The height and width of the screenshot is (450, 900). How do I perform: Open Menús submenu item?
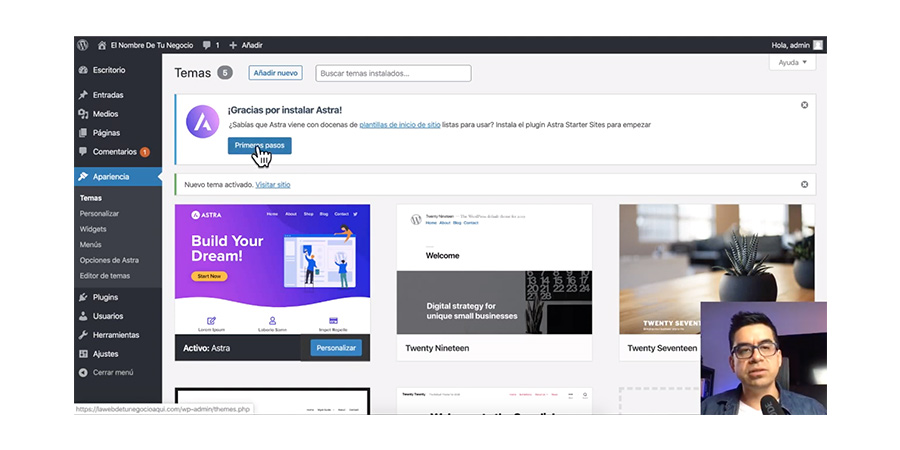coord(91,245)
